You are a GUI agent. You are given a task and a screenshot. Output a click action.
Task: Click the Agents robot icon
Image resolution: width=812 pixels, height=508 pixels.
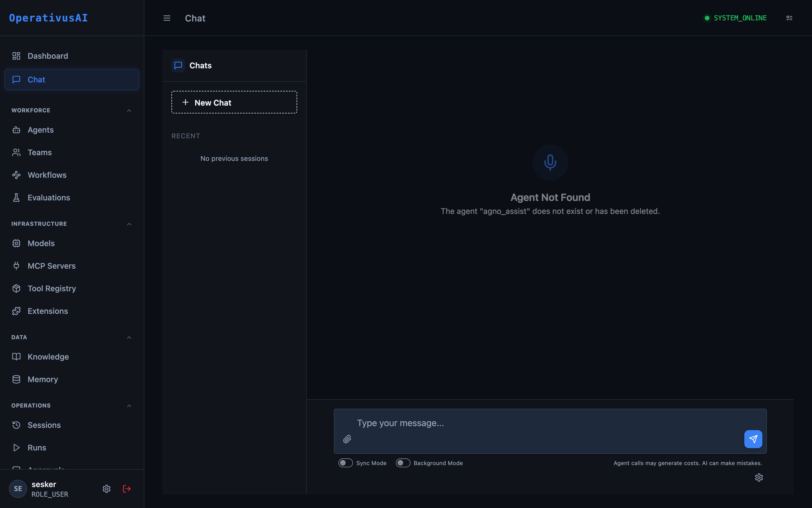[16, 130]
